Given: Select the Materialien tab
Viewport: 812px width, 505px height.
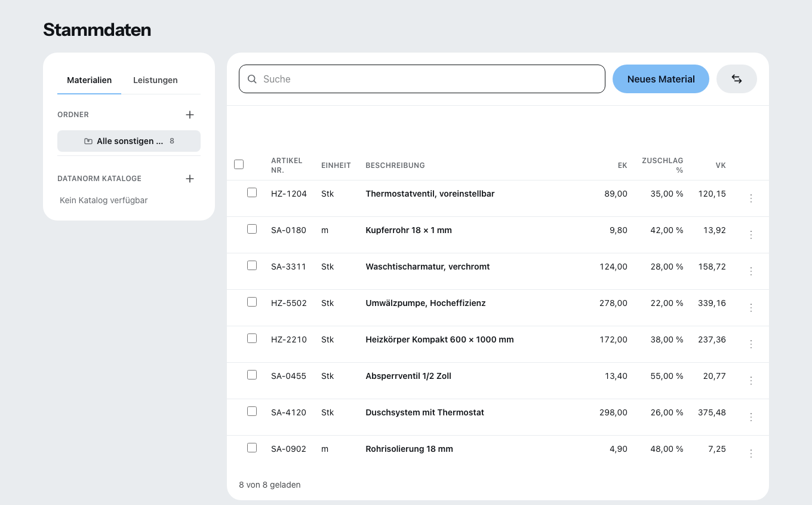Looking at the screenshot, I should click(x=90, y=80).
